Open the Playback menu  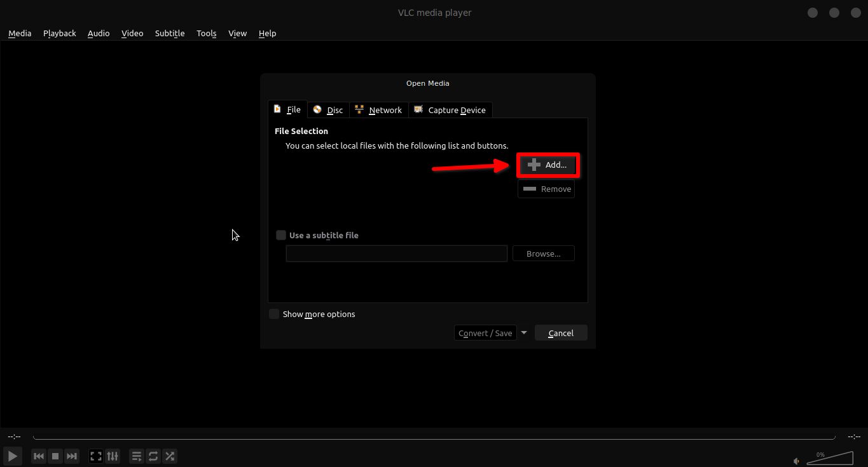click(x=60, y=33)
